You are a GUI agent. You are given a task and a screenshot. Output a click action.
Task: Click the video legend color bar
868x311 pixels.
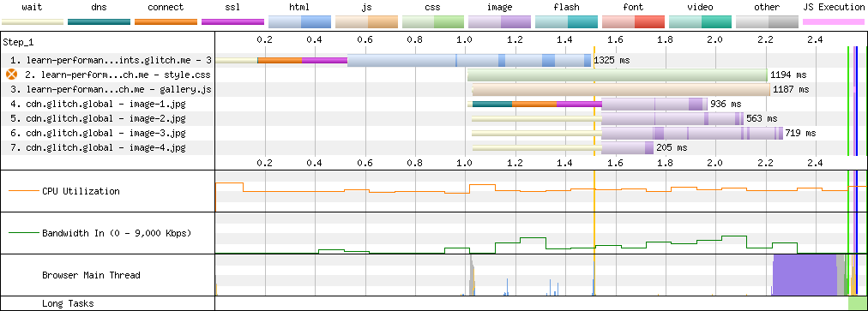(700, 21)
